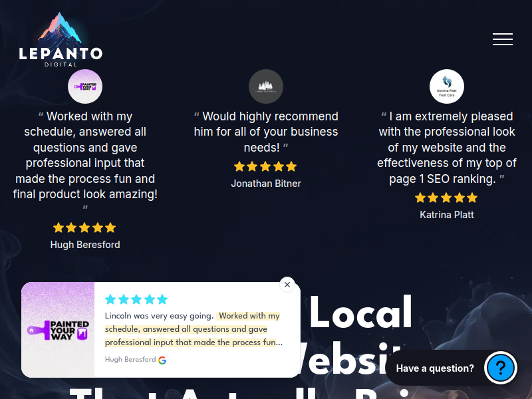Select the Jonathan Bitner reviewer name
The image size is (532, 399).
point(266,184)
